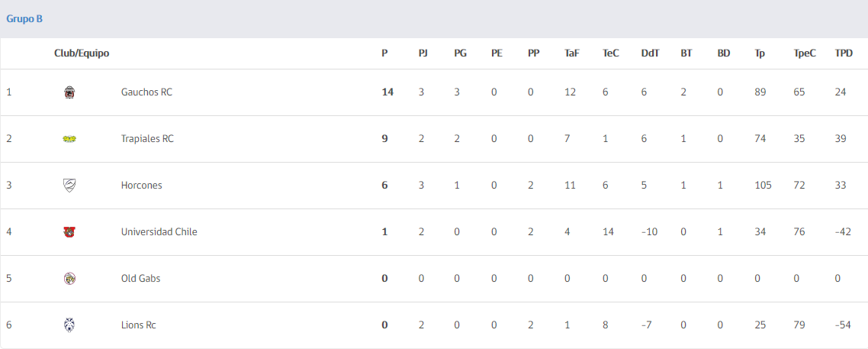Image resolution: width=868 pixels, height=349 pixels.
Task: Sort by the P points column header
Action: coord(384,53)
